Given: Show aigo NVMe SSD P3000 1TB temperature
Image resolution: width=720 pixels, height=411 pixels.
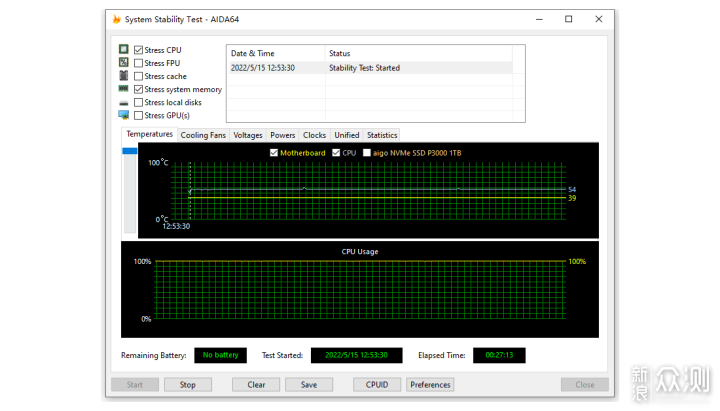Looking at the screenshot, I should [x=366, y=153].
